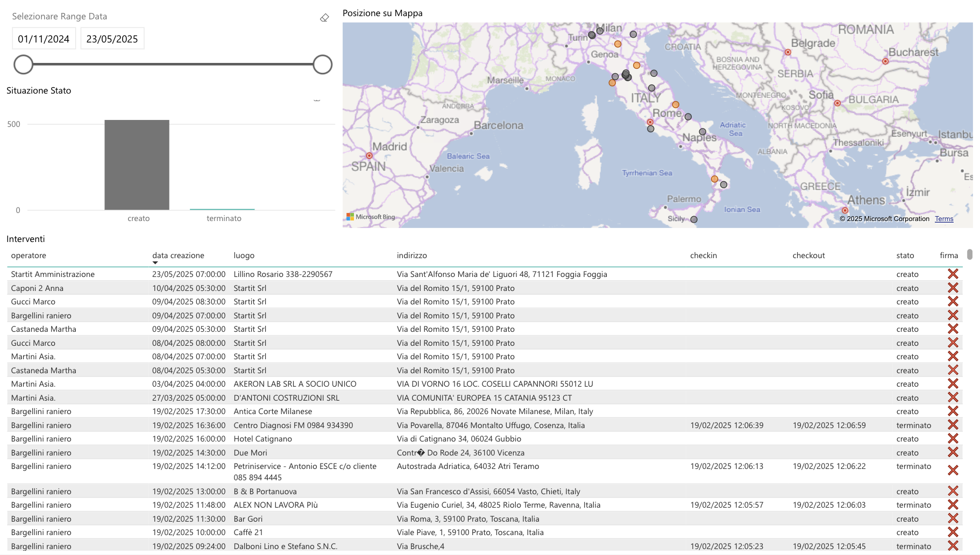Click the eraser icon to clear date range

324,18
